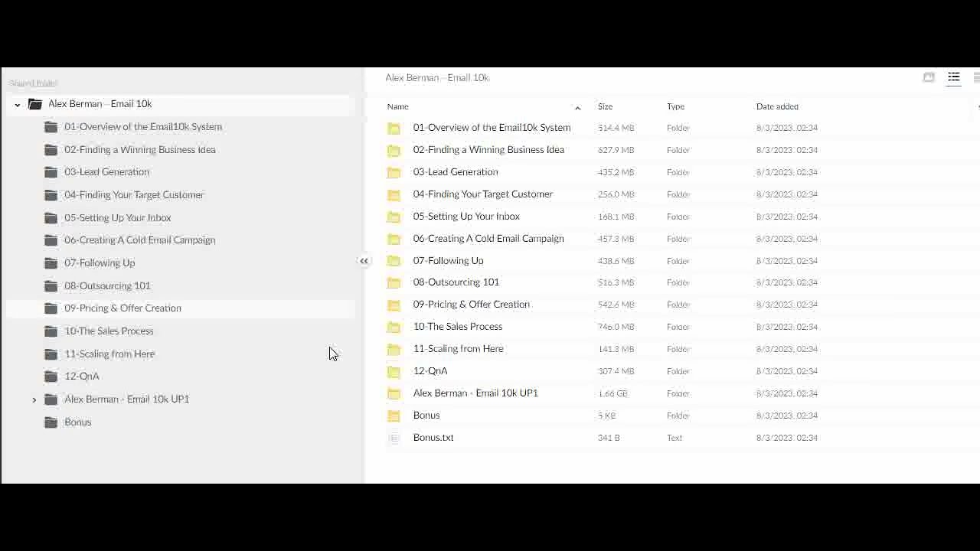Collapse the Alex Berman – Email 10k tree root
Screen dimensions: 980x551
[x=18, y=104]
